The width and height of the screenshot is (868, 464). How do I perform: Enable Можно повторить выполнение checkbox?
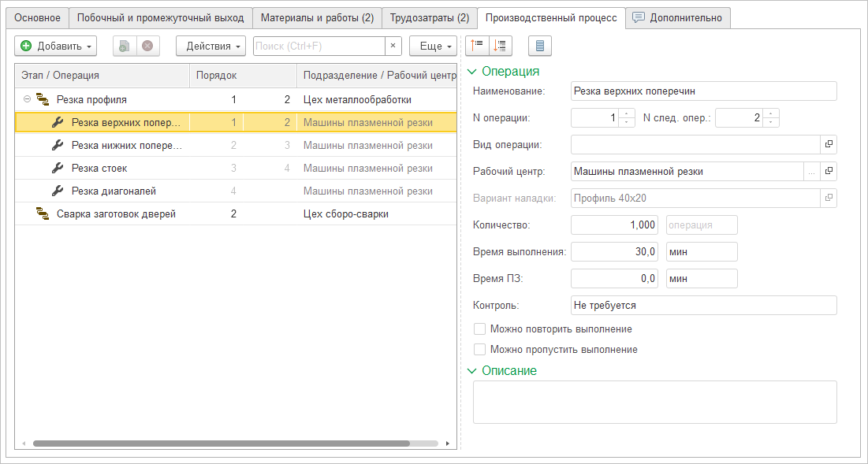[x=479, y=329]
